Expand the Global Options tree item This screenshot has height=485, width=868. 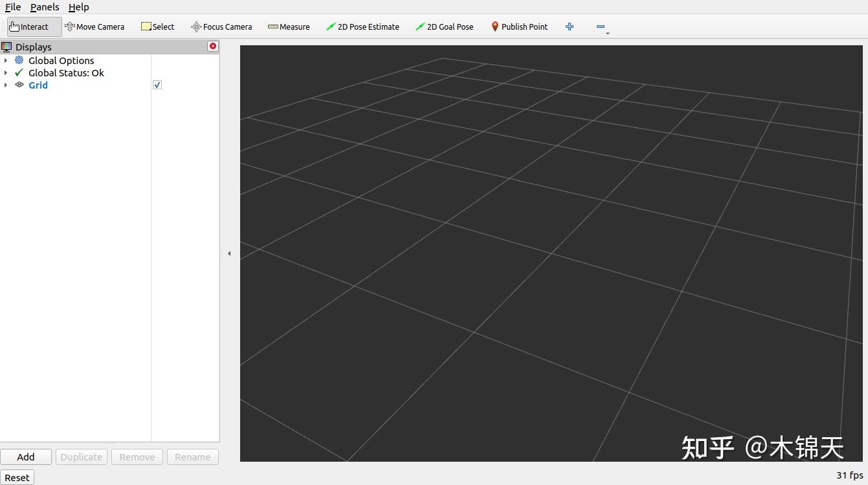[x=6, y=60]
